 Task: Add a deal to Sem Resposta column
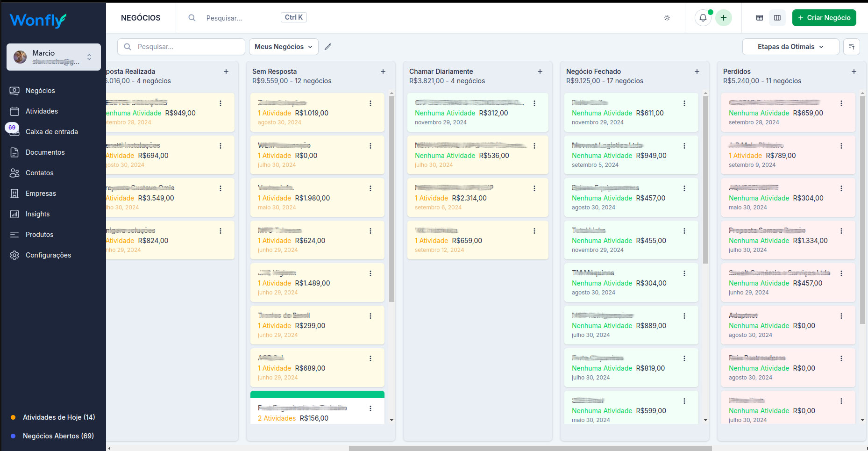tap(383, 72)
